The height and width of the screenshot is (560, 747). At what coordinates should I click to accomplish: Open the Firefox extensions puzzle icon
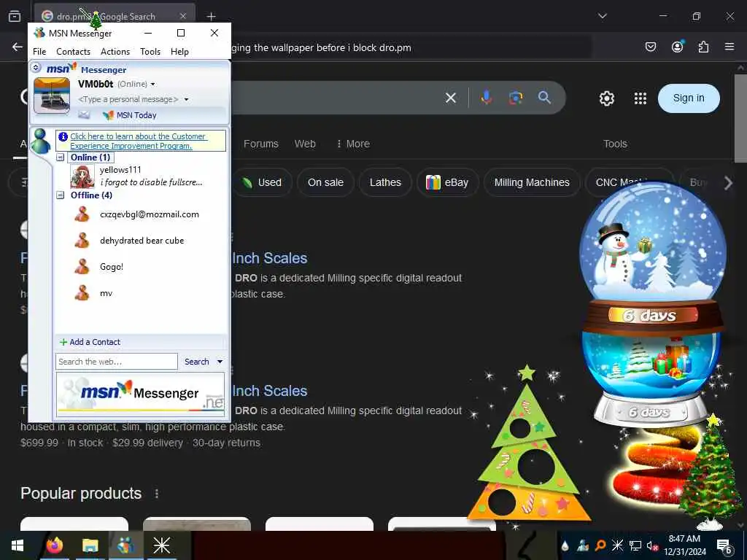tap(703, 47)
